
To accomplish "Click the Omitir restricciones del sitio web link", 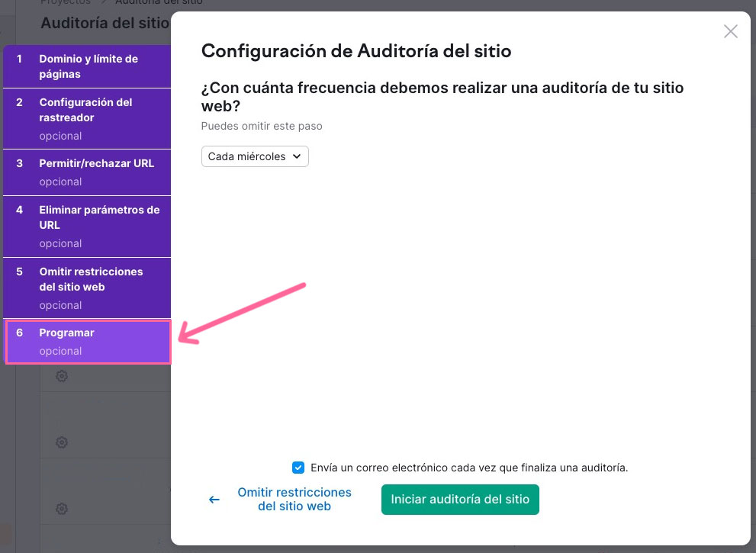I will pyautogui.click(x=294, y=499).
